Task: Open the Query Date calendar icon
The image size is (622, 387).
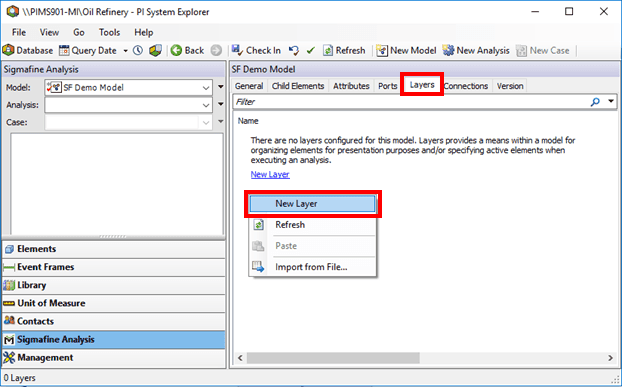Action: [x=63, y=50]
